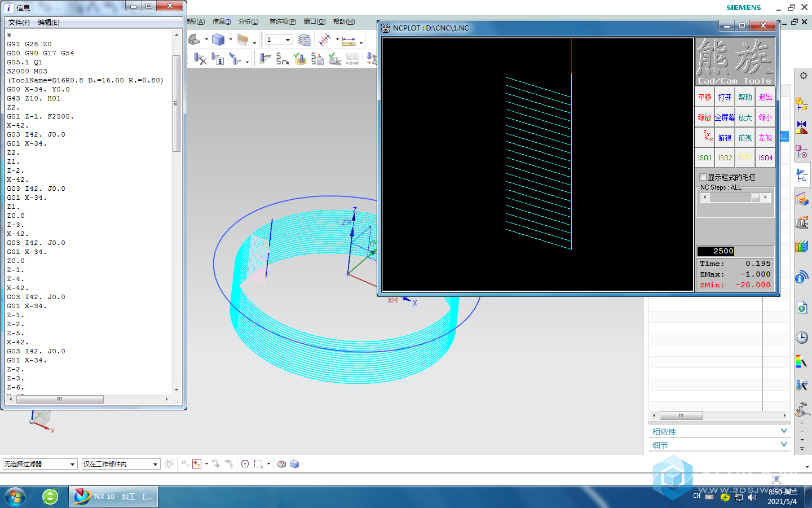The width and height of the screenshot is (812, 508).
Task: Click the delete tool path icon
Action: 200,59
